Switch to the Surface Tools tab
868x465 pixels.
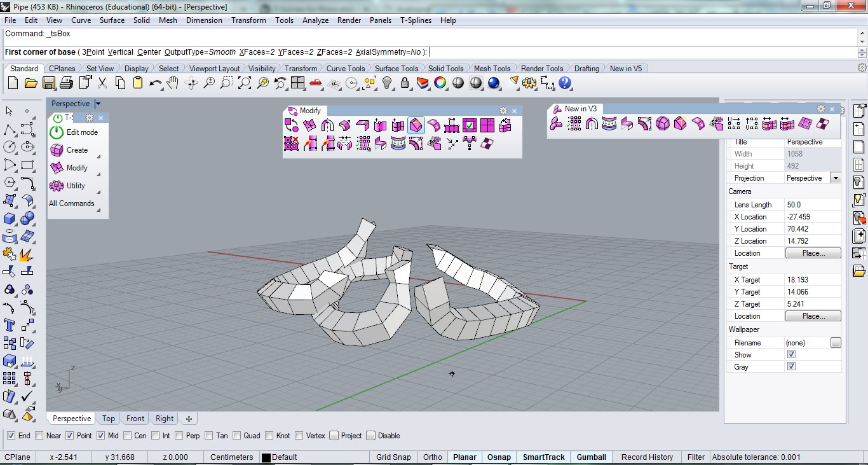coord(396,69)
